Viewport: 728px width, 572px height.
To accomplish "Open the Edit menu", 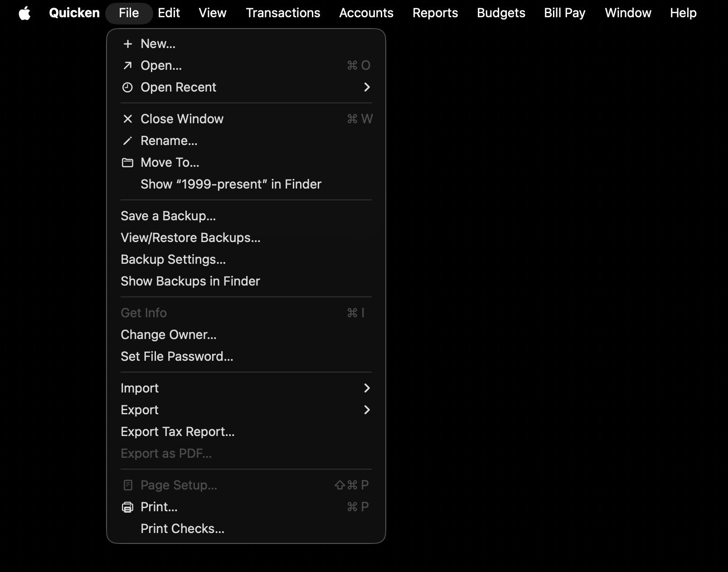I will [x=169, y=13].
